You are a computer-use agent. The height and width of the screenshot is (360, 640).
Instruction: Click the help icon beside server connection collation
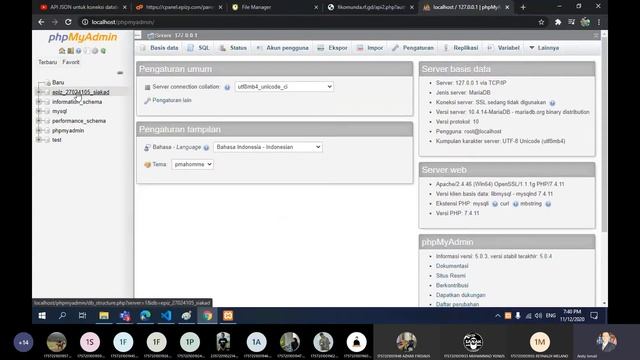227,87
